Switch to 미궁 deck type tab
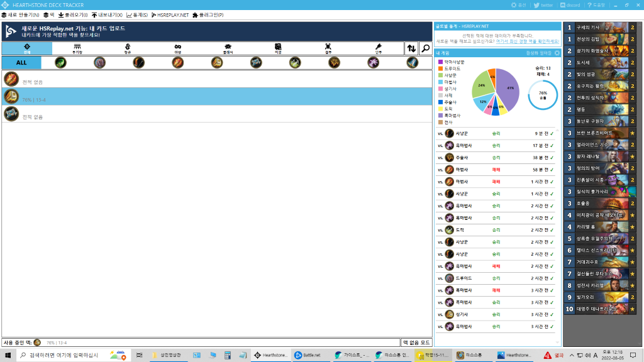Screen dimensions: 644x362 pos(278,48)
